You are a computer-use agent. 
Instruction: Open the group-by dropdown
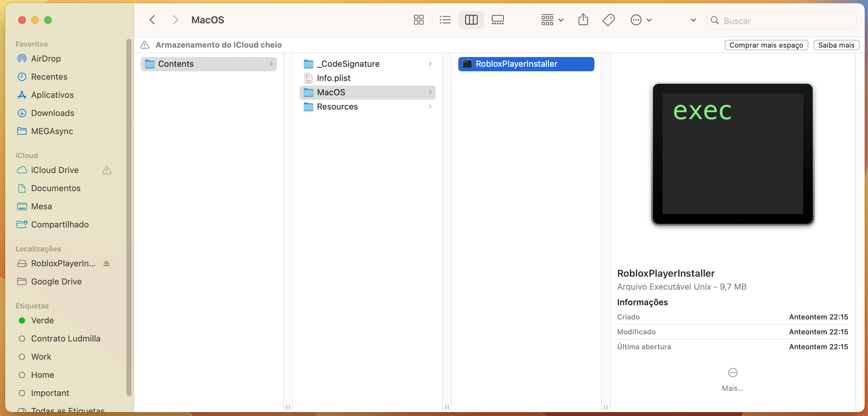[x=552, y=20]
